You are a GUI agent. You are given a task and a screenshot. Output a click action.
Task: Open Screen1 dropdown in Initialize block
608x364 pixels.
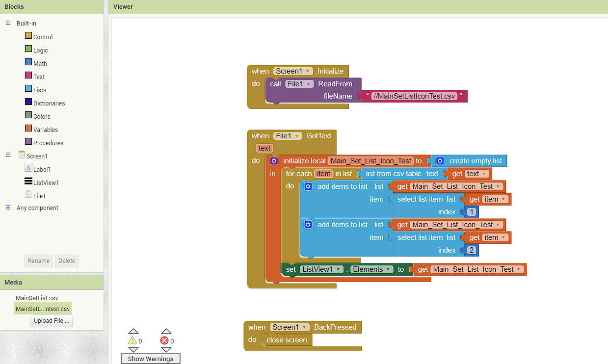tap(293, 71)
